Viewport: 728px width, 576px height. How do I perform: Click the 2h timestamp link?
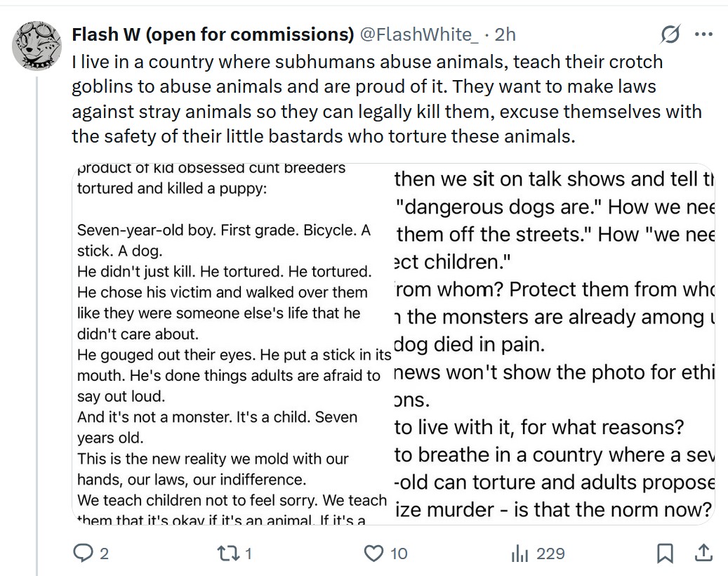[505, 34]
